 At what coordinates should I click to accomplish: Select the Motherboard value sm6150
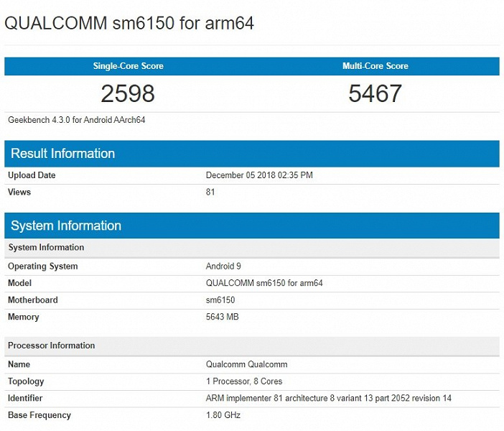[x=220, y=300]
